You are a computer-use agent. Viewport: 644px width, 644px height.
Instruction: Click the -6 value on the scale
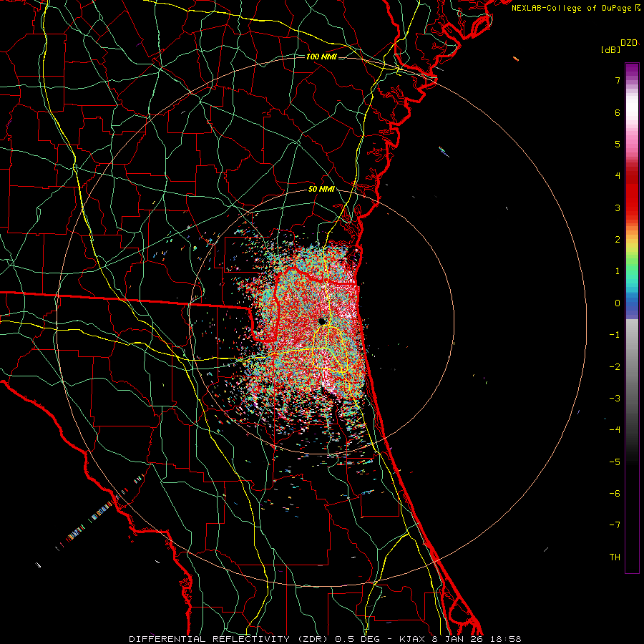pos(615,494)
